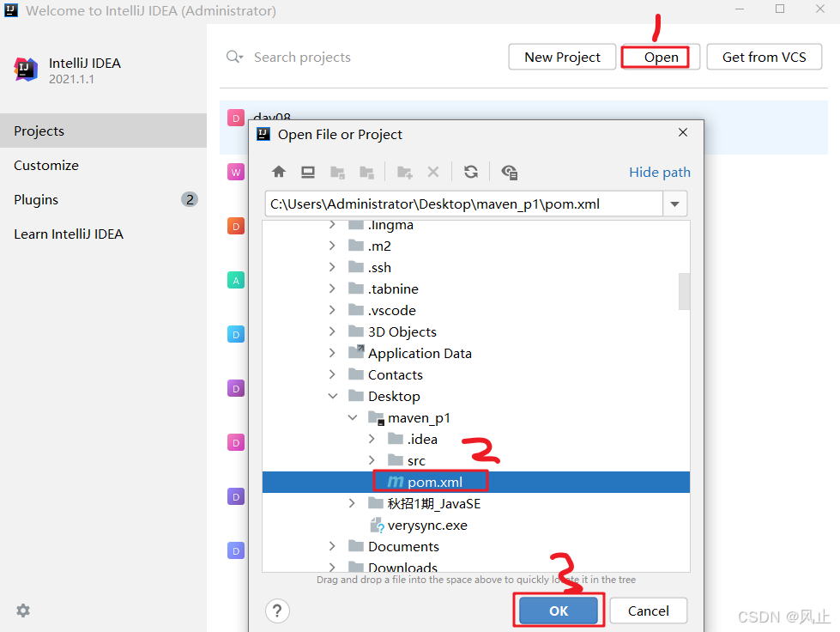Select the Documents folder row
This screenshot has width=840, height=632.
475,546
